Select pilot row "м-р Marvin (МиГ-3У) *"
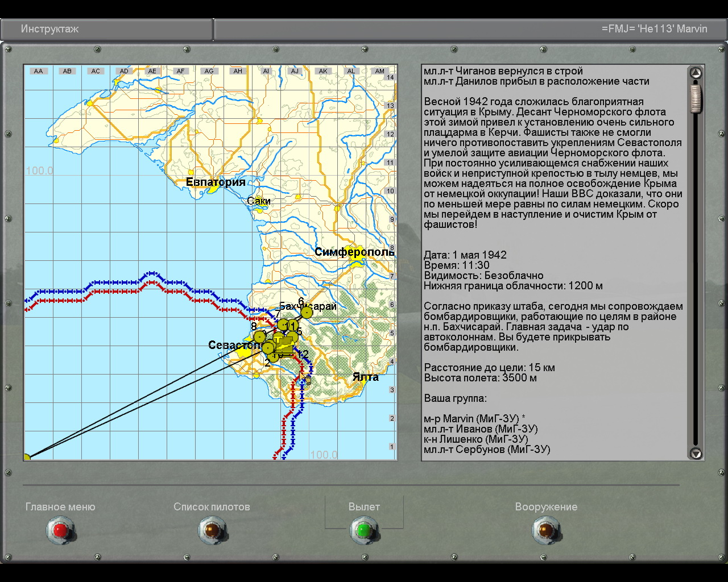 [474, 419]
